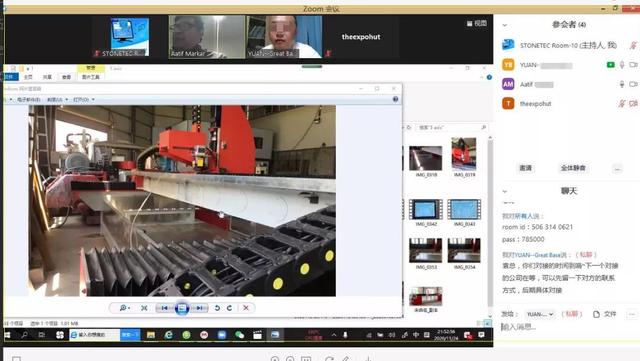Click the 全体静音 mute all button
Image resolution: width=640 pixels, height=361 pixels.
tap(573, 168)
